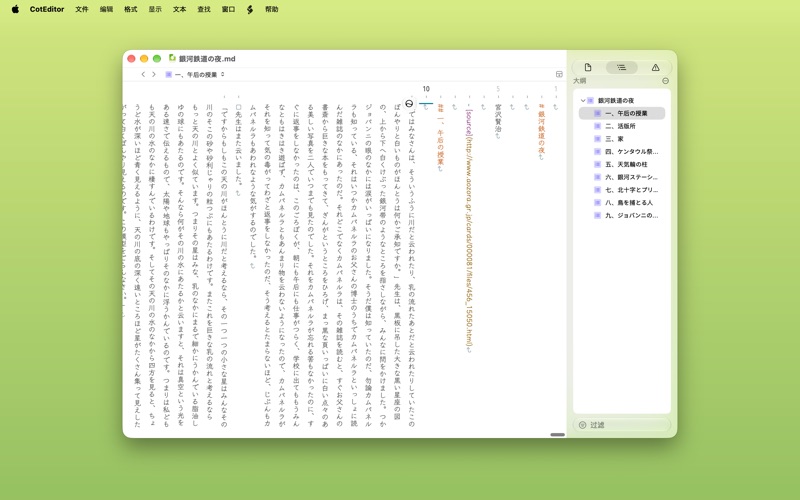Go to previous outline item arrow

point(143,74)
